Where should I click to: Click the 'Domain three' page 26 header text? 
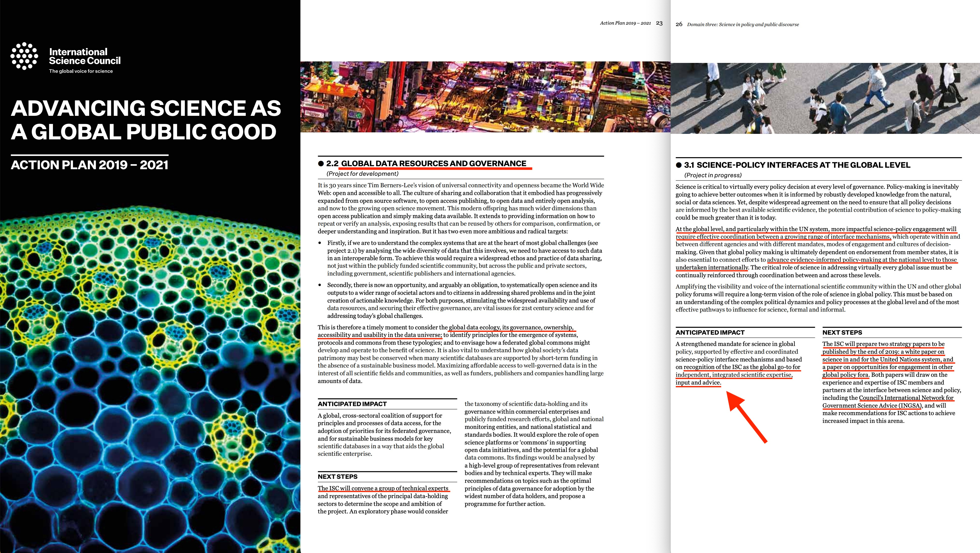point(743,25)
